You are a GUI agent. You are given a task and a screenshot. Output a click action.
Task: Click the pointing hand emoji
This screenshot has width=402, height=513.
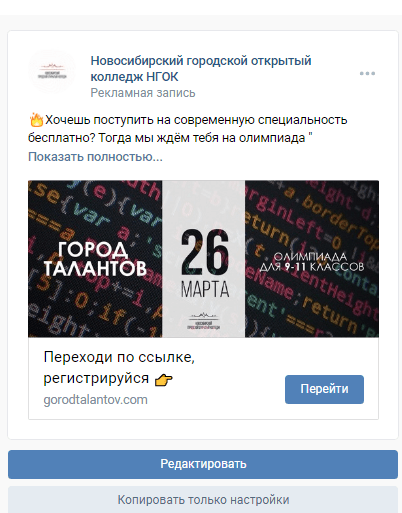(164, 379)
